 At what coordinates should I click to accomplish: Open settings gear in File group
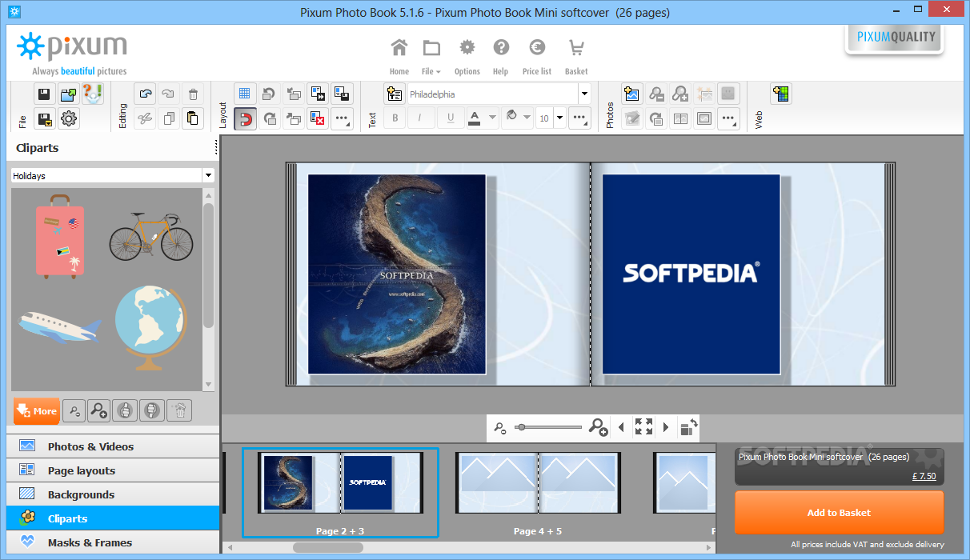point(69,119)
